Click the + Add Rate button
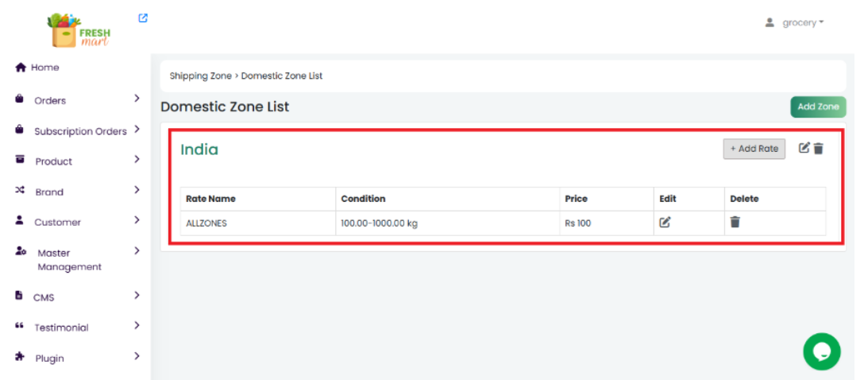The height and width of the screenshot is (380, 868). (x=754, y=149)
